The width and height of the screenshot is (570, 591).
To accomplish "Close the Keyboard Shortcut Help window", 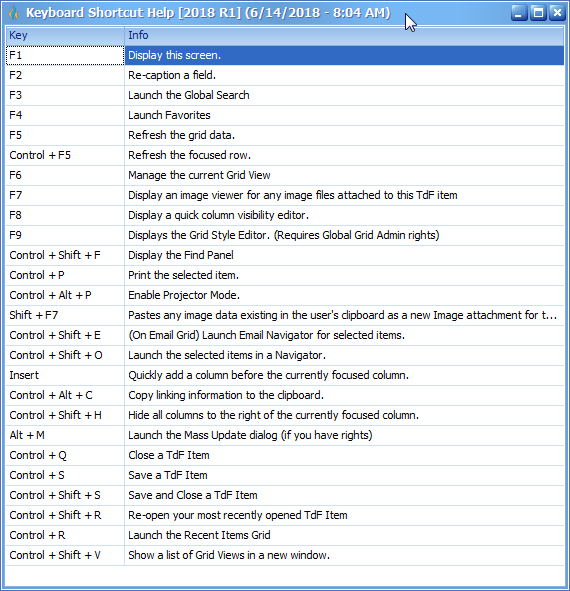I will tap(557, 13).
